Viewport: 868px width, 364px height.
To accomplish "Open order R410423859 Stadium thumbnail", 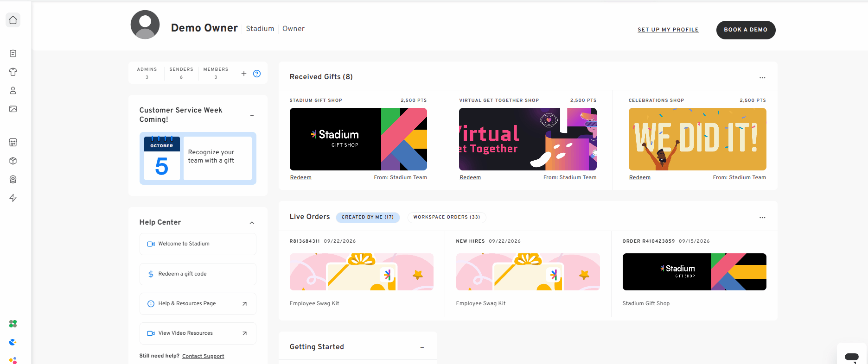I will [x=695, y=272].
